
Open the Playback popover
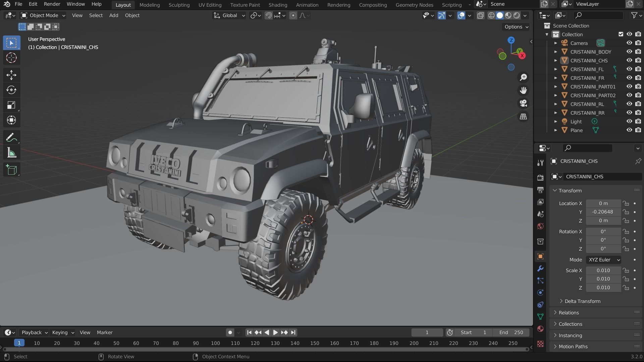[34, 333]
